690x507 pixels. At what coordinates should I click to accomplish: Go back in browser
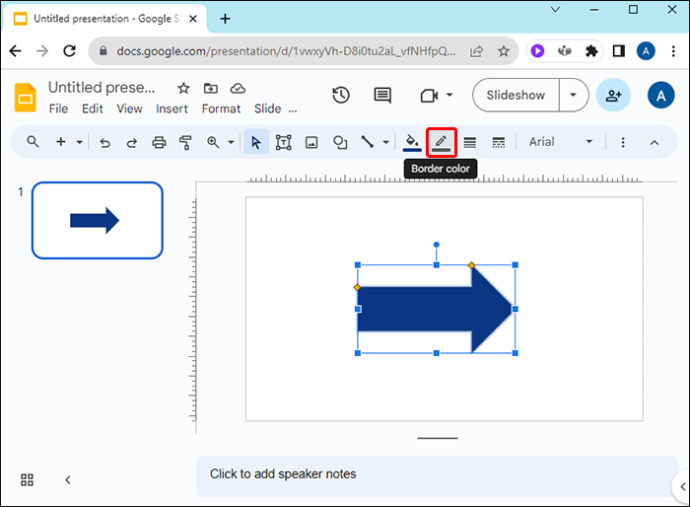pyautogui.click(x=15, y=51)
